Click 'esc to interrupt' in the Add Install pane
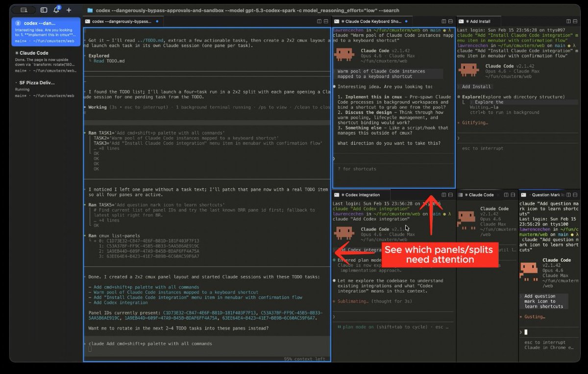 pos(482,148)
